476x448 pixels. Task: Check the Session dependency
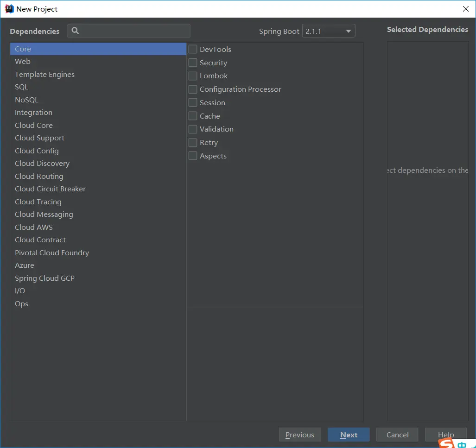point(193,102)
